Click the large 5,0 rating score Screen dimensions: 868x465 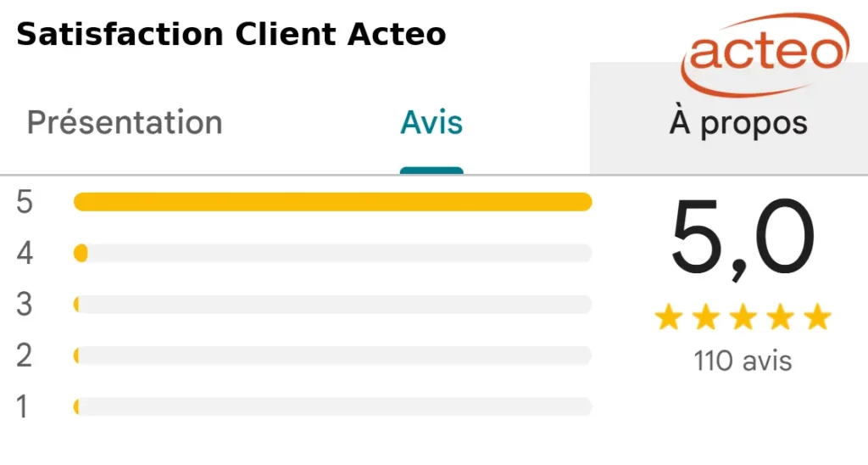tap(743, 239)
